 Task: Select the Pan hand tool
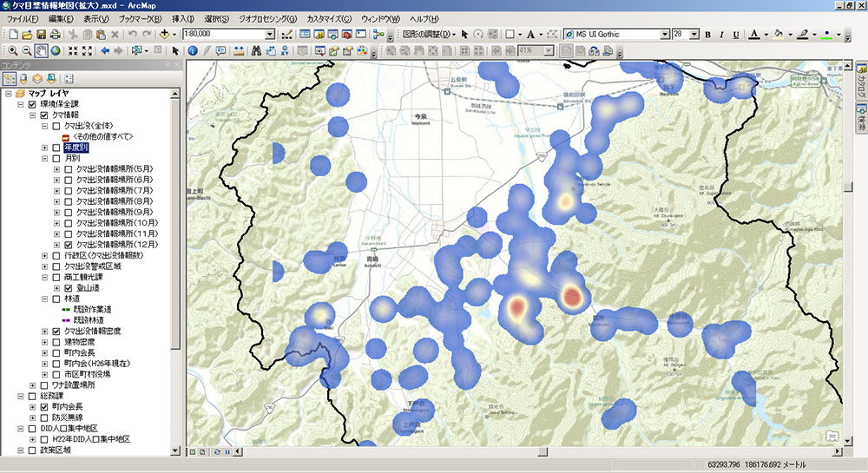[41, 50]
